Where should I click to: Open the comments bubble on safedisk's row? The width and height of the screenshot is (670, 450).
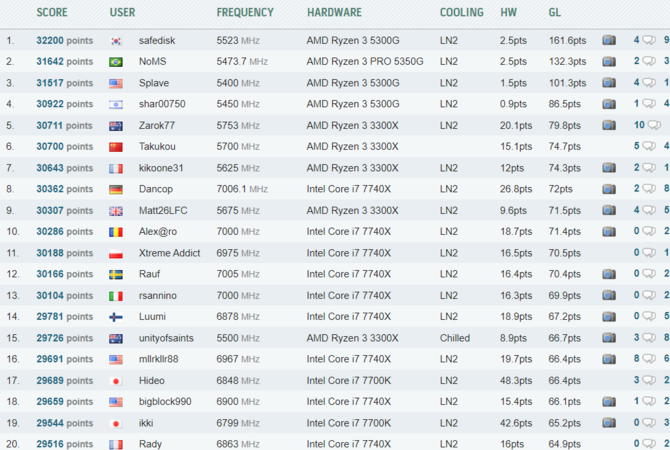649,40
